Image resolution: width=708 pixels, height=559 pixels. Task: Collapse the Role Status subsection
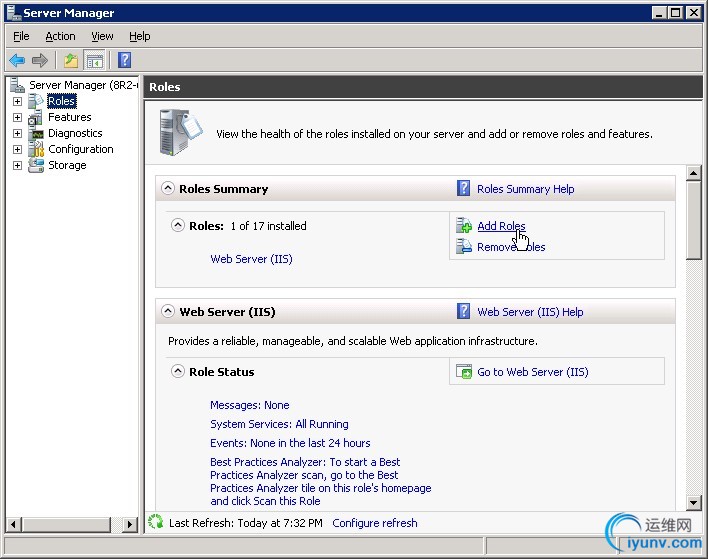coord(178,371)
